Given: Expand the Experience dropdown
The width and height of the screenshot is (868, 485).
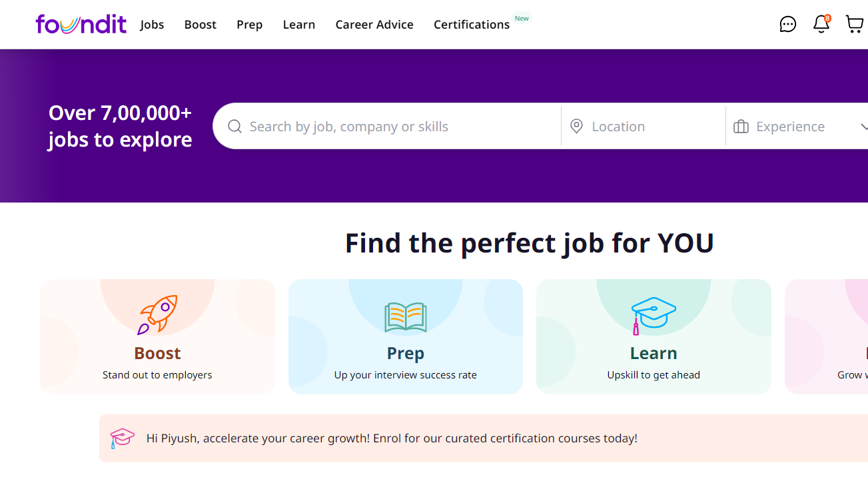Looking at the screenshot, I should (863, 127).
